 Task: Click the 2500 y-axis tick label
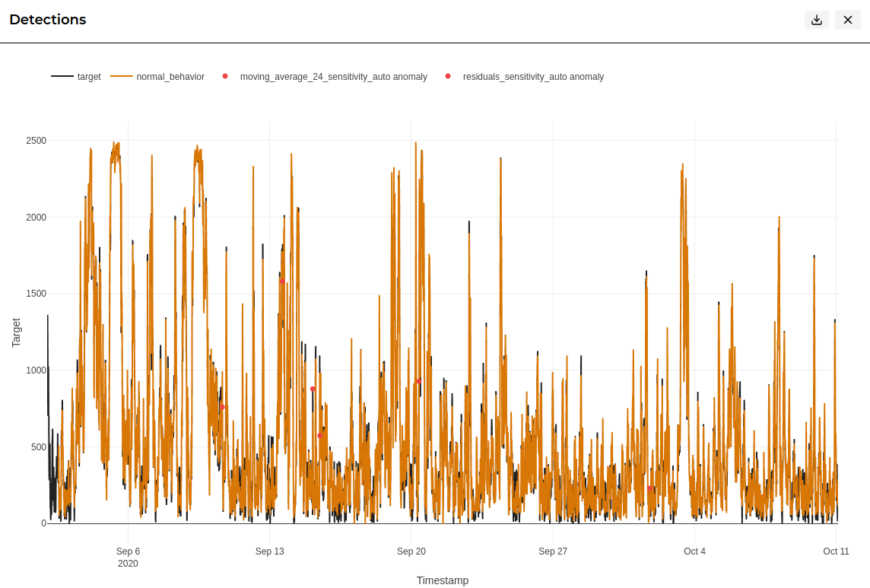pyautogui.click(x=36, y=141)
